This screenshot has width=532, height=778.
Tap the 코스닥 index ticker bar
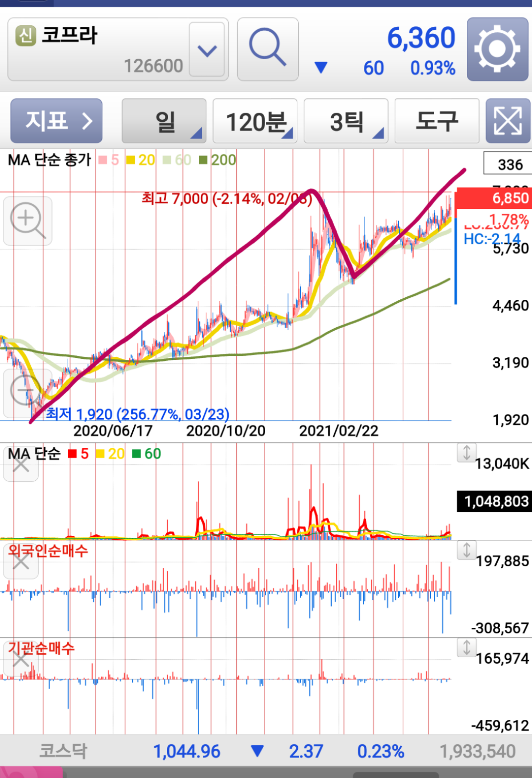[x=266, y=751]
